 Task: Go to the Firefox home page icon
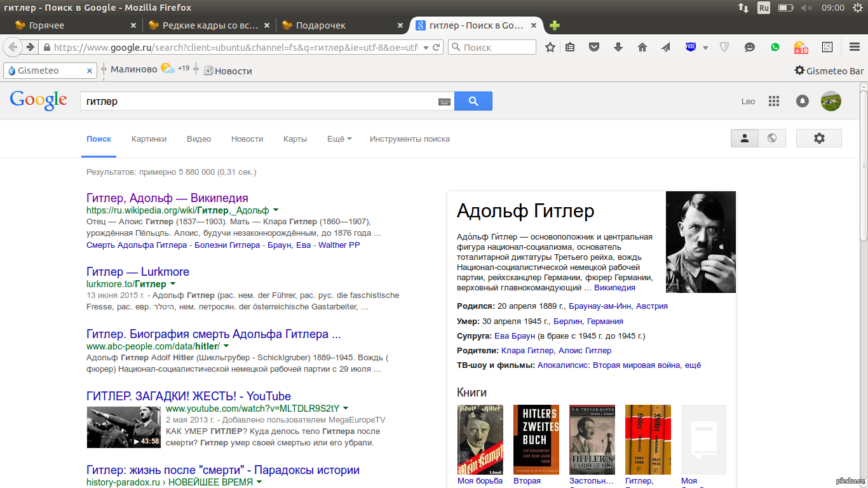click(x=642, y=47)
